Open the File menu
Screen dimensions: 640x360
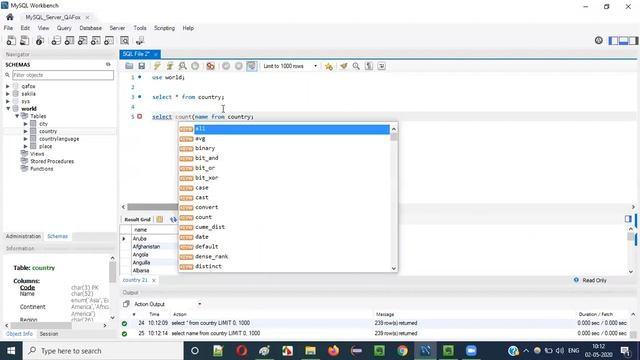(x=8, y=28)
